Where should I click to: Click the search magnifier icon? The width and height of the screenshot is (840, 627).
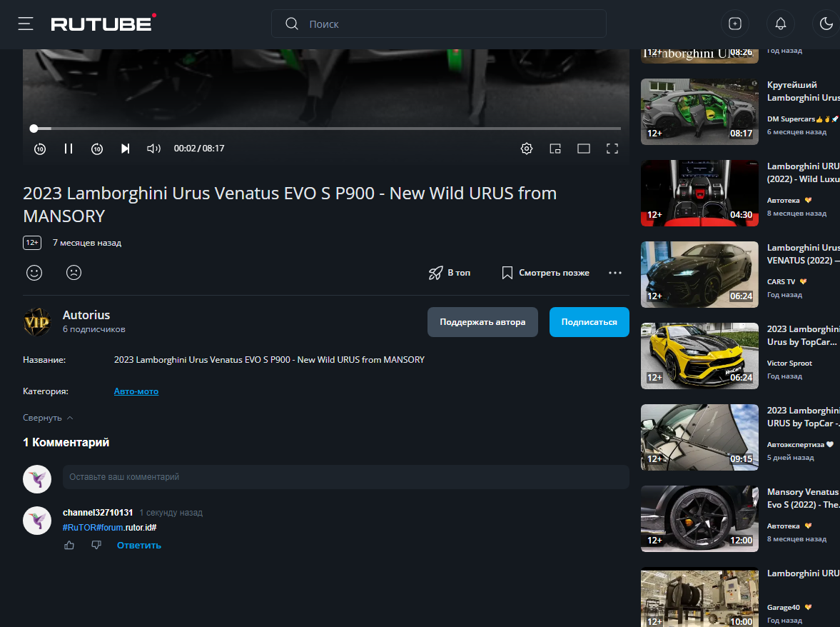[x=291, y=24]
